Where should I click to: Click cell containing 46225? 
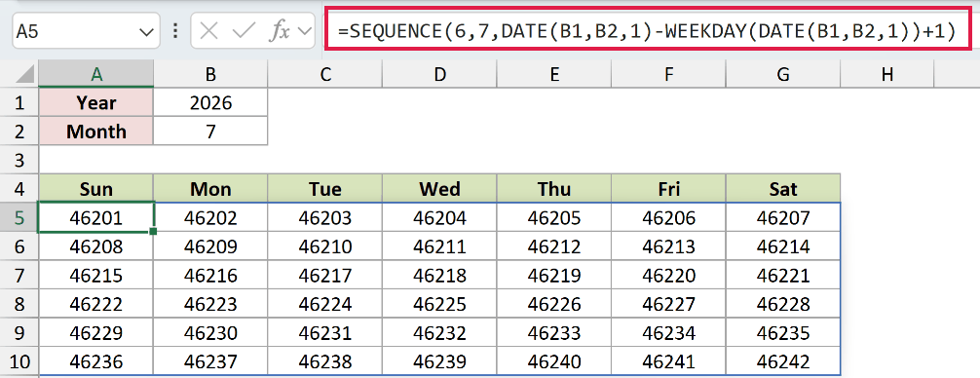coord(440,304)
